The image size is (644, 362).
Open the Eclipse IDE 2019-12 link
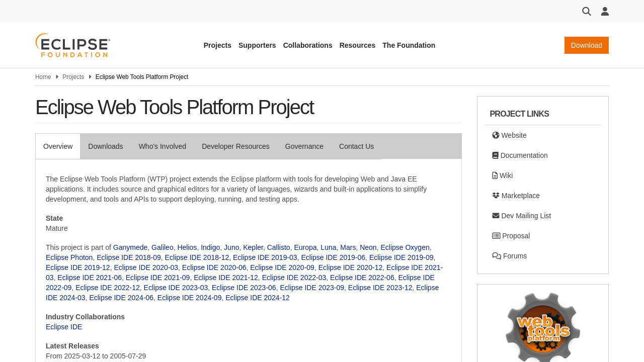[78, 267]
